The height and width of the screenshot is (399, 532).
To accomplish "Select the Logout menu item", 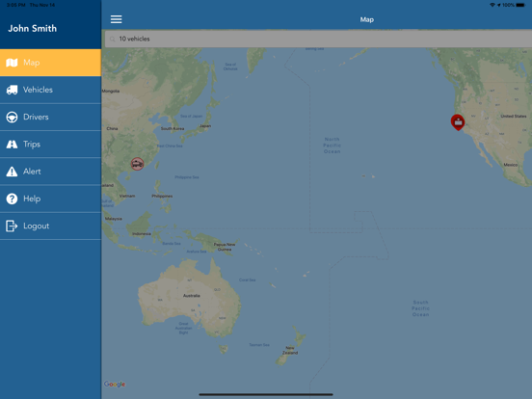I will (x=50, y=226).
